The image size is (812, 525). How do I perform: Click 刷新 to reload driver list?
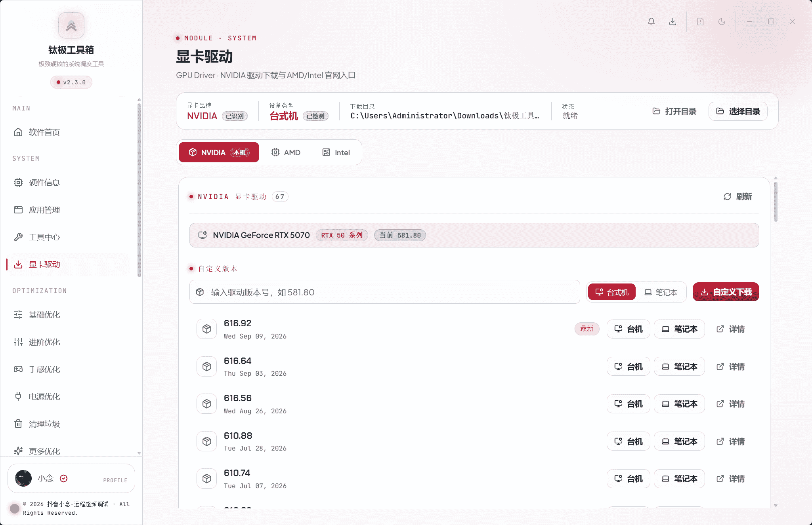click(x=737, y=196)
